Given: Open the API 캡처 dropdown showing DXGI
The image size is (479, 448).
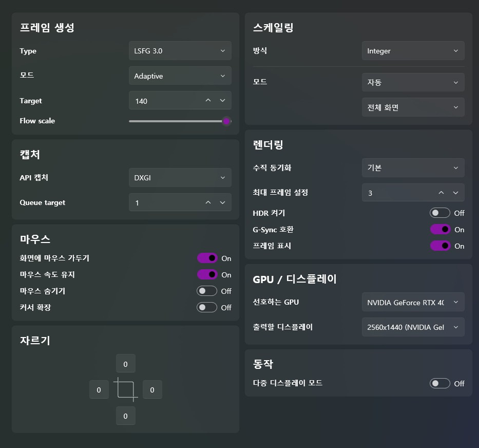Looking at the screenshot, I should coord(180,177).
